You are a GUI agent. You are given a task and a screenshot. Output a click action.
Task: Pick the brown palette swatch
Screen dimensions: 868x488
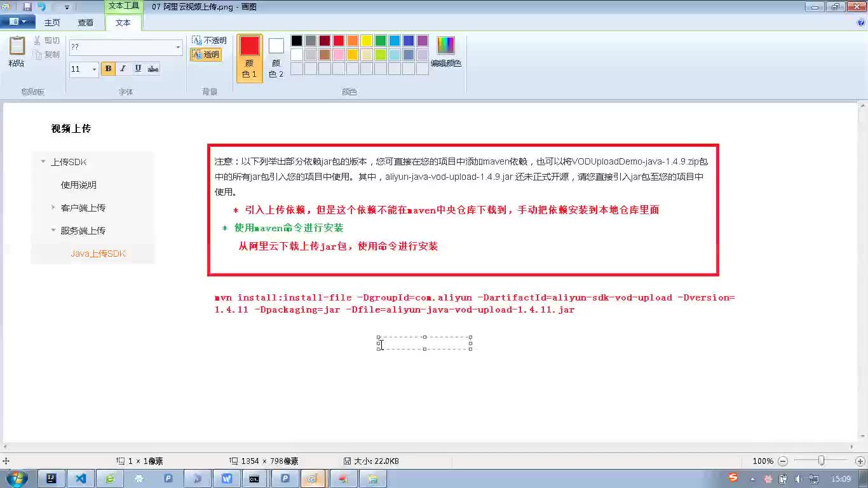(x=325, y=55)
